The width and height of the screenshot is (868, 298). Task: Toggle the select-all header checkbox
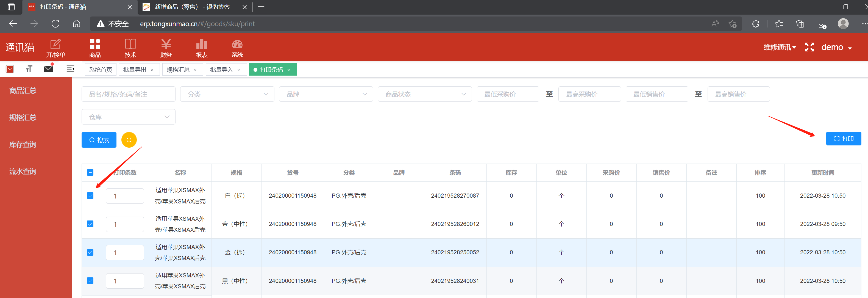[x=90, y=172]
